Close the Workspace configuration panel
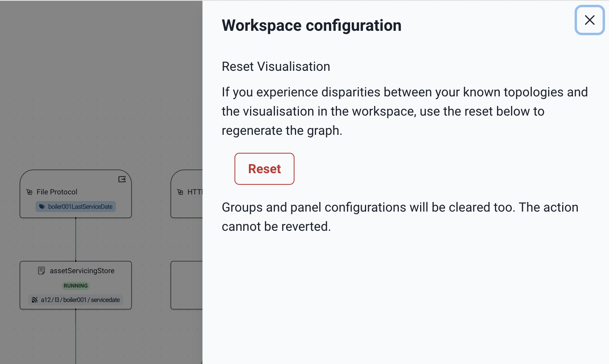The width and height of the screenshot is (609, 364). (x=589, y=20)
